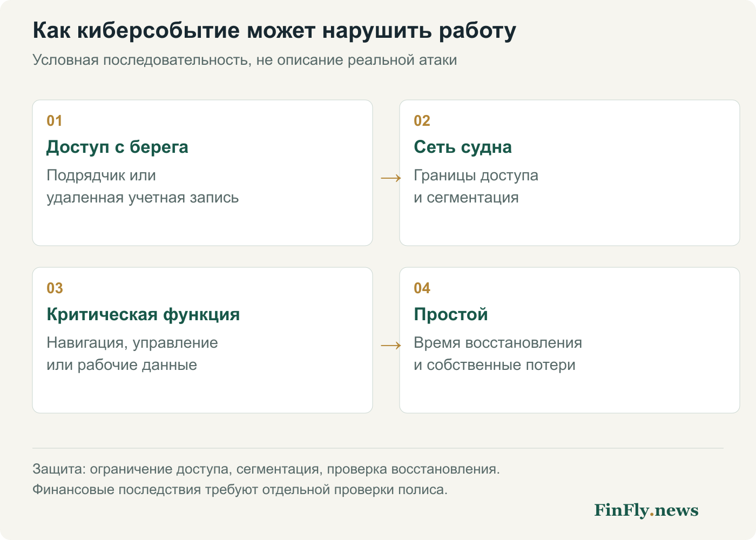Click the title 'Как киберсобытие может нарушить работу'

274,31
